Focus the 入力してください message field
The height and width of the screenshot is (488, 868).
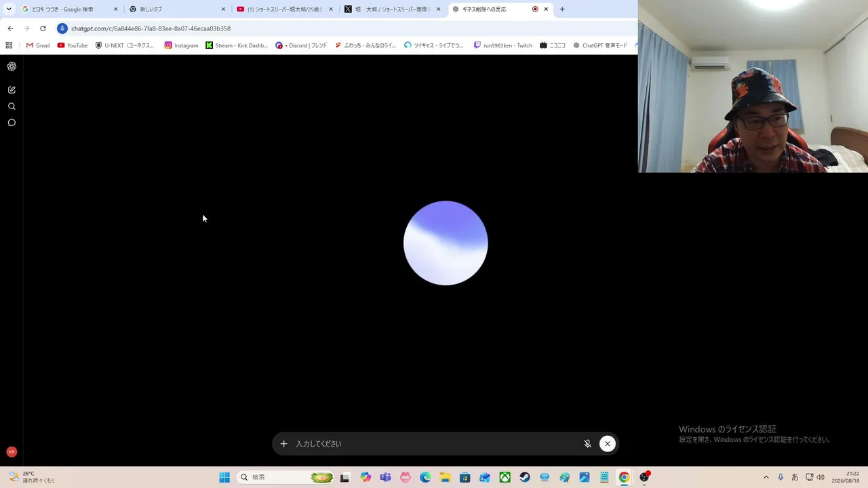434,444
